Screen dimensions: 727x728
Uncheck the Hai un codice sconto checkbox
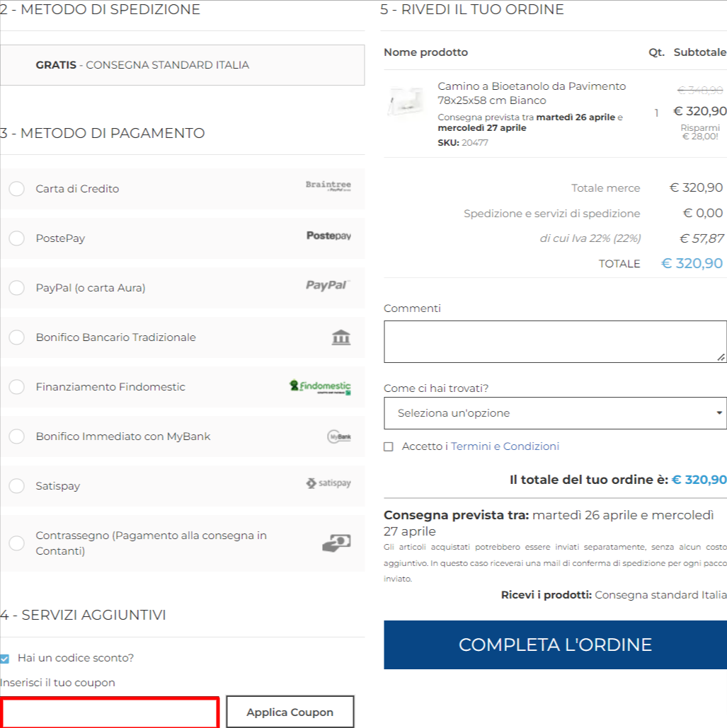5,659
